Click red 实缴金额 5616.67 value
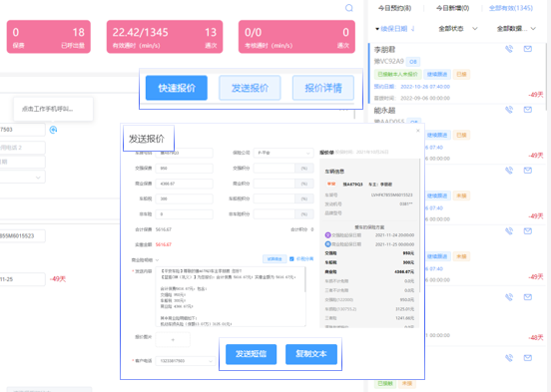The width and height of the screenshot is (551, 392). click(x=164, y=244)
